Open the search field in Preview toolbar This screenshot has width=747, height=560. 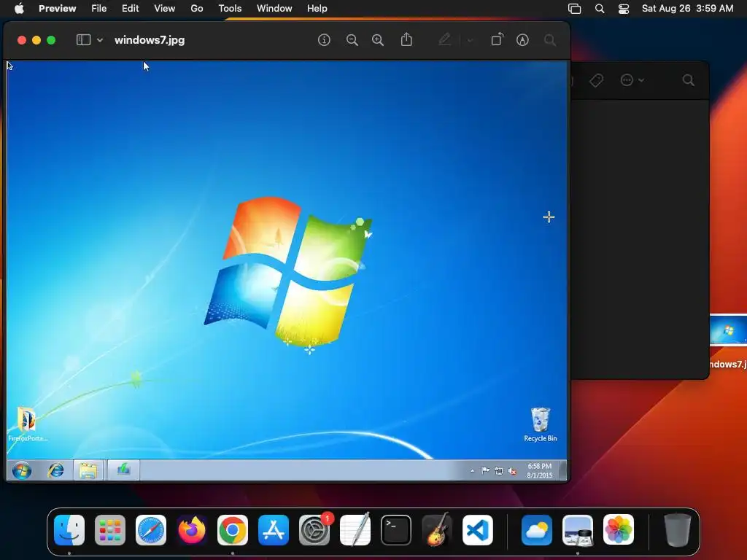tap(550, 40)
